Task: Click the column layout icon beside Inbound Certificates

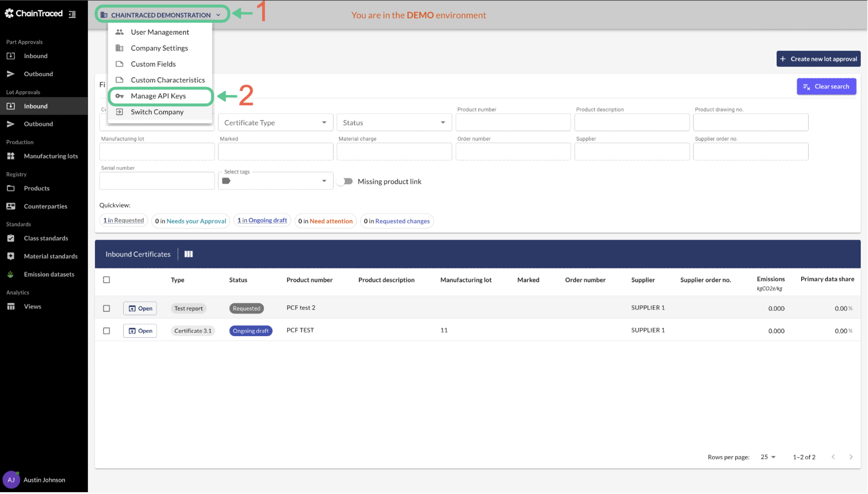Action: pyautogui.click(x=188, y=254)
